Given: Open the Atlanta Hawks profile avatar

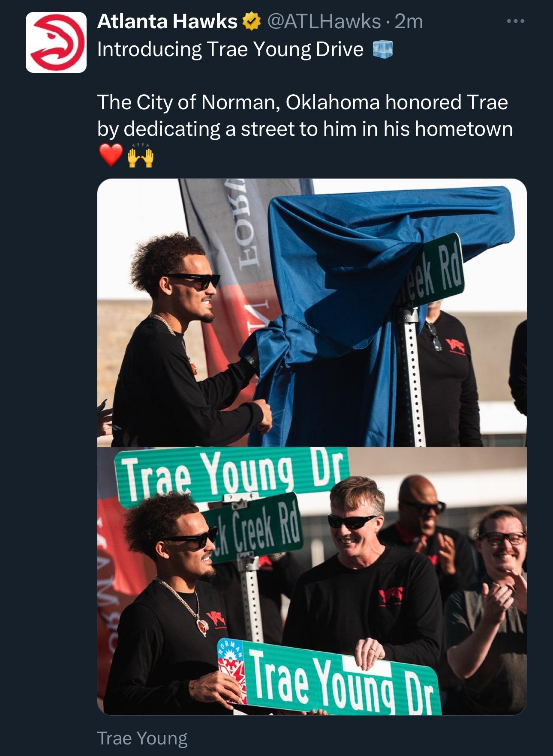Looking at the screenshot, I should tap(56, 42).
